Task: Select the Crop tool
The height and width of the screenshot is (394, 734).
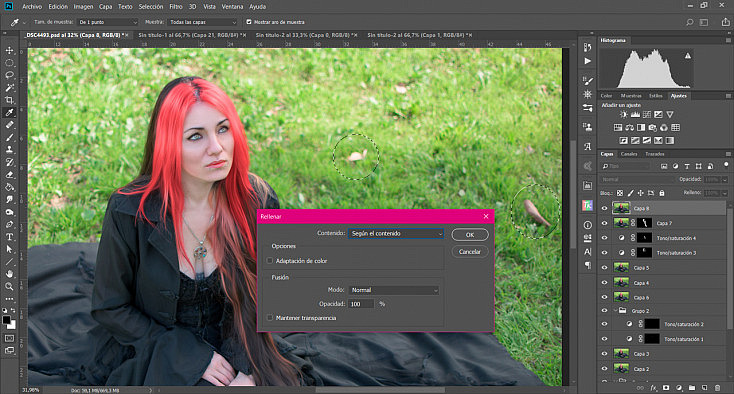Action: point(9,100)
